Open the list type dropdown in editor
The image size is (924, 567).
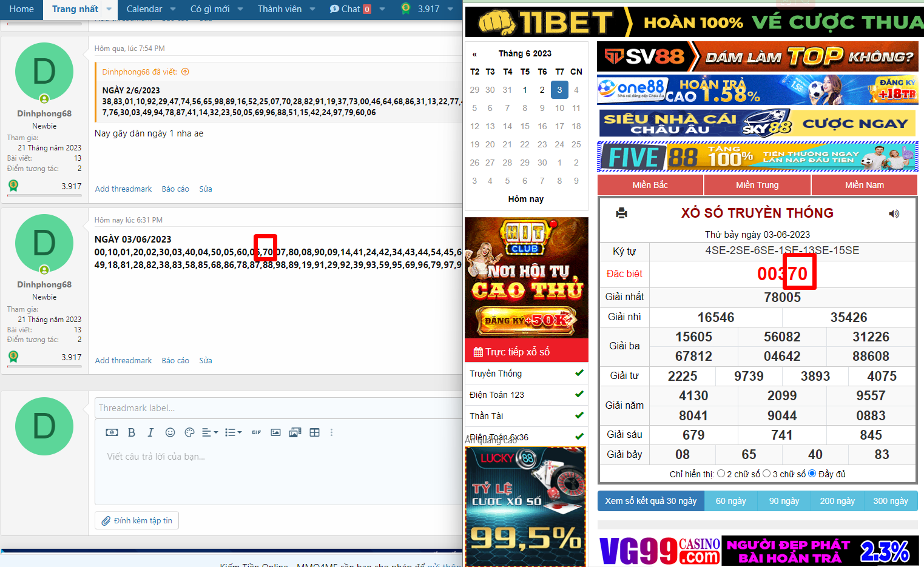click(x=234, y=432)
